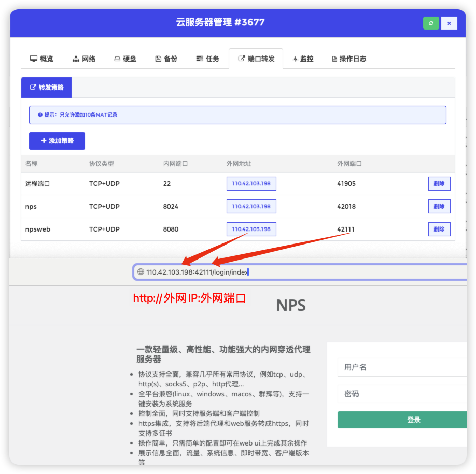This screenshot has width=476, height=474.
Task: Open the 监控 monitoring tab
Action: [x=303, y=59]
